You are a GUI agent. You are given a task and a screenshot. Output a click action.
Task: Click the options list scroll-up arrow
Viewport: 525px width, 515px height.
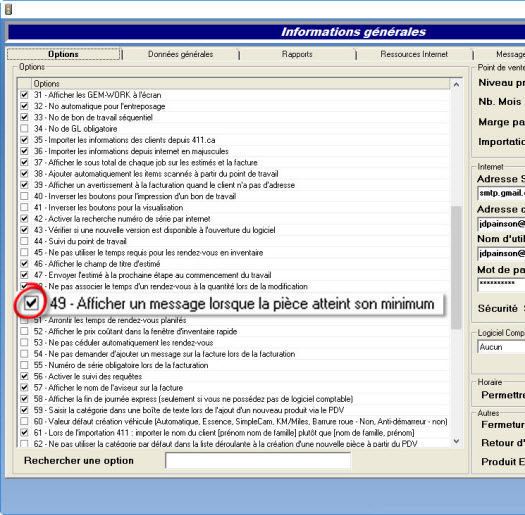(456, 85)
